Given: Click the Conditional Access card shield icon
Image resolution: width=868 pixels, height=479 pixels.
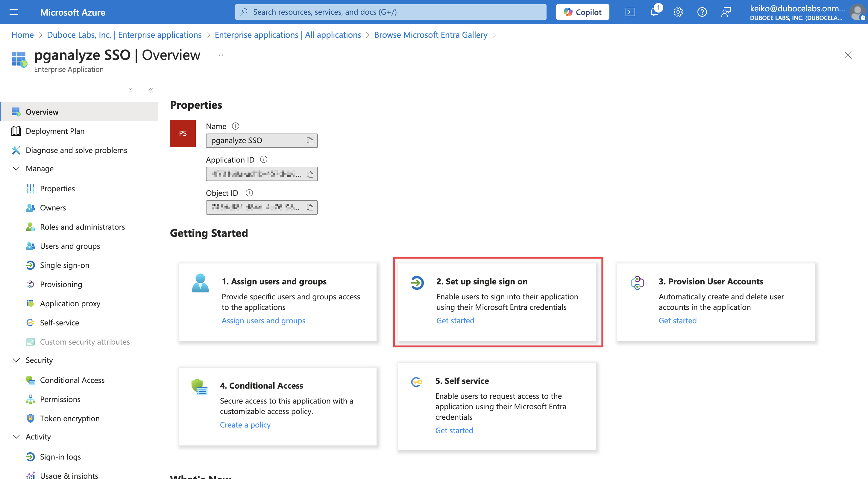Looking at the screenshot, I should (x=199, y=387).
